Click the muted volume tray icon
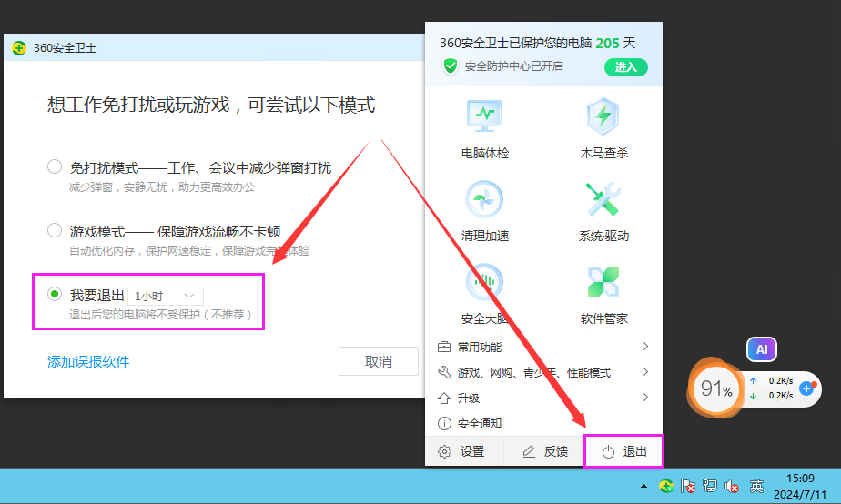This screenshot has height=504, width=841. [732, 487]
